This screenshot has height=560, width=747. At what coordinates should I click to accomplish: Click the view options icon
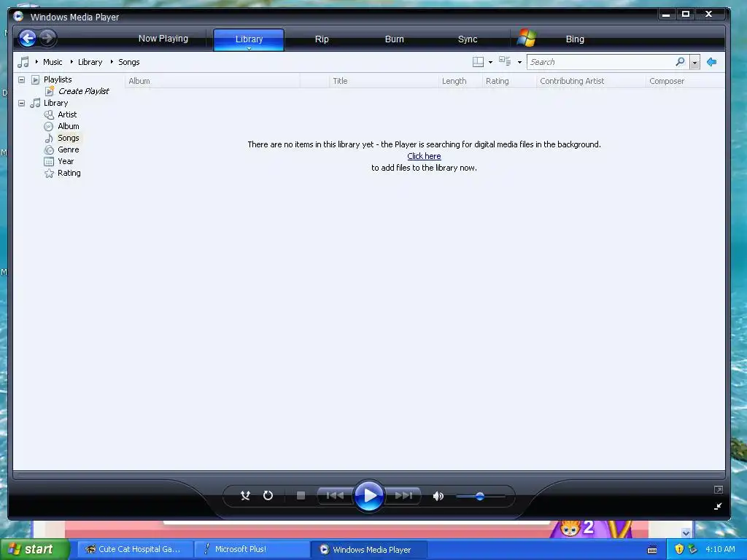[x=505, y=61]
